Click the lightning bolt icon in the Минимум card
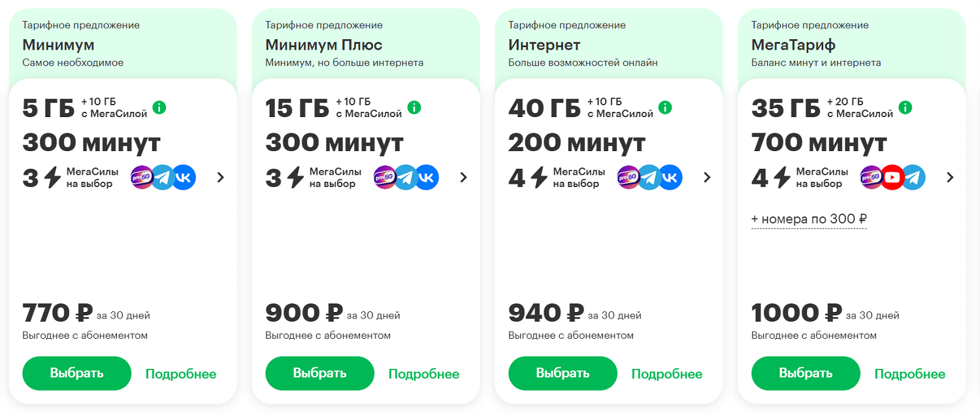This screenshot has width=980, height=416. pos(52,177)
